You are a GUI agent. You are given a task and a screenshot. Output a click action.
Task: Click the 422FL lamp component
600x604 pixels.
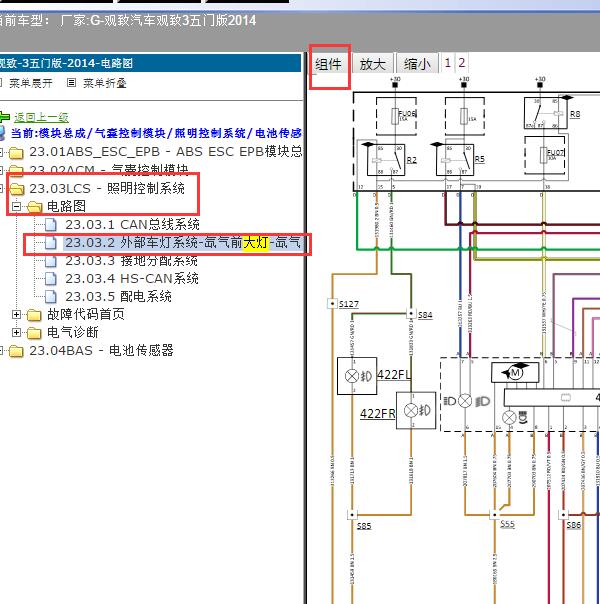[x=357, y=376]
